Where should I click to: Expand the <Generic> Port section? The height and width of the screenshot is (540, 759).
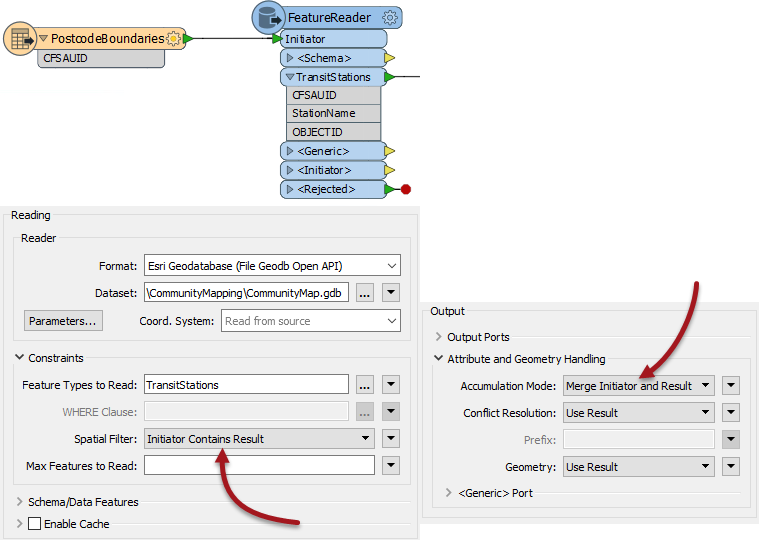[449, 493]
